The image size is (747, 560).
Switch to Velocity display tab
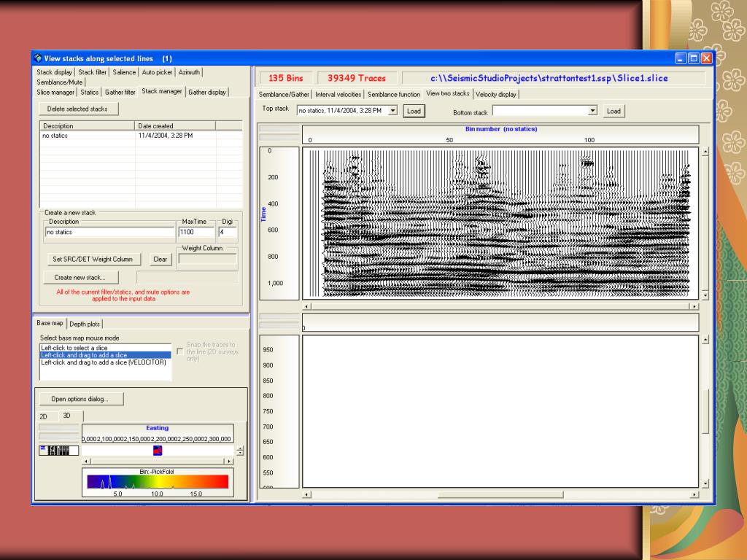[496, 94]
